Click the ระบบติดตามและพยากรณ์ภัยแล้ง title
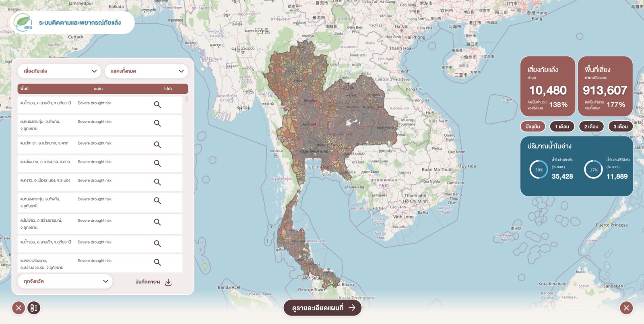The width and height of the screenshot is (644, 324). pyautogui.click(x=80, y=23)
